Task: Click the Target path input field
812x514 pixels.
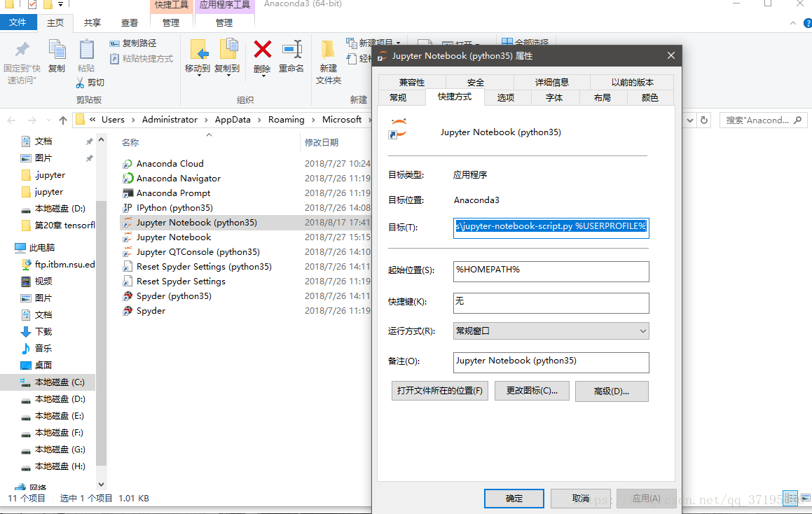Action: [x=551, y=228]
